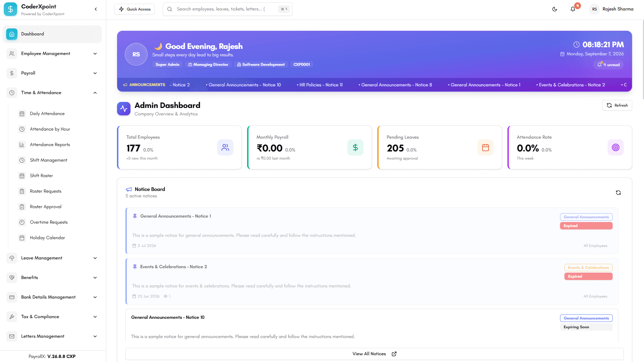Image resolution: width=644 pixels, height=362 pixels.
Task: Select Dashboard in sidebar
Action: (x=52, y=34)
